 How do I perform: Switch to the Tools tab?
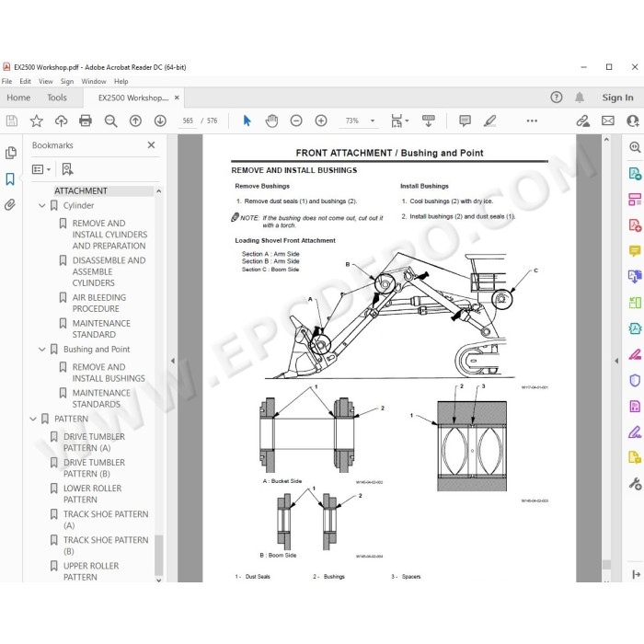57,98
